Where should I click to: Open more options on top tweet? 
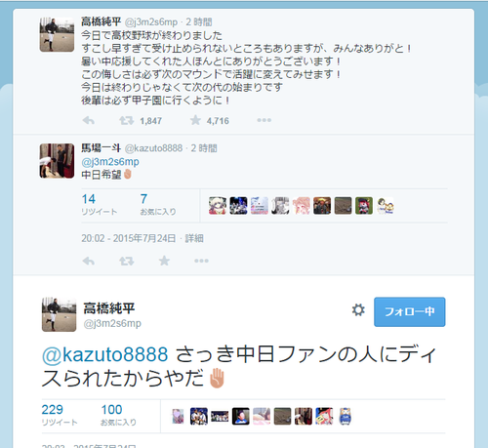264,120
